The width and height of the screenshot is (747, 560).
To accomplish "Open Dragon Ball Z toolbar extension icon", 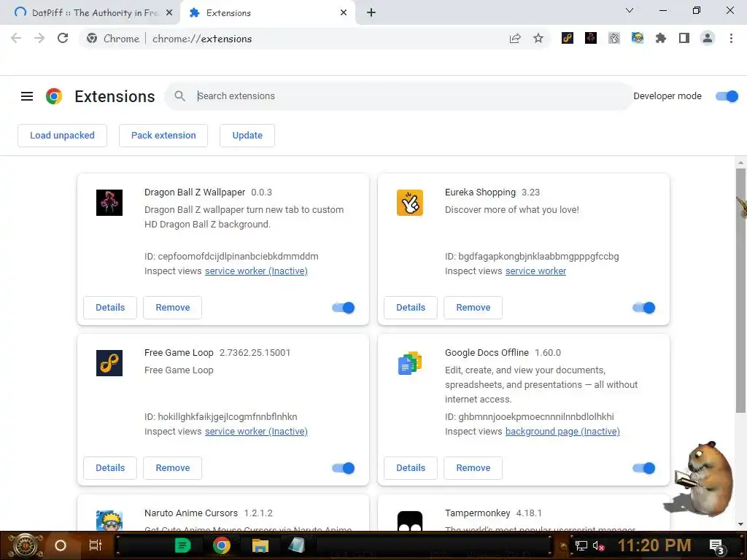I will (591, 38).
